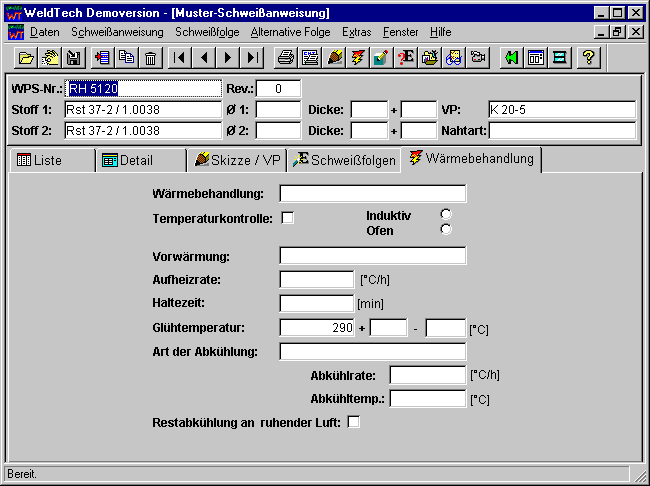The width and height of the screenshot is (650, 486).
Task: Jump to first record with navigation arrow
Action: [180, 57]
